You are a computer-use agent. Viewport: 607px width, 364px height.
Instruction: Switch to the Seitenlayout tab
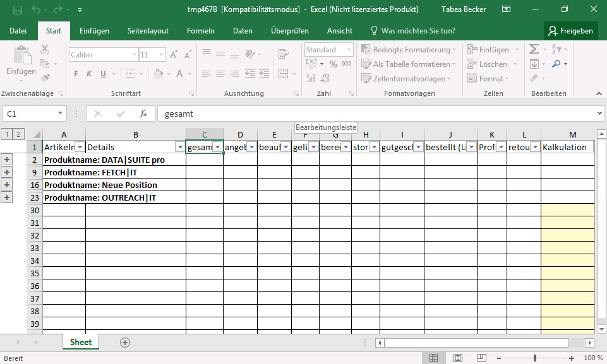point(148,31)
